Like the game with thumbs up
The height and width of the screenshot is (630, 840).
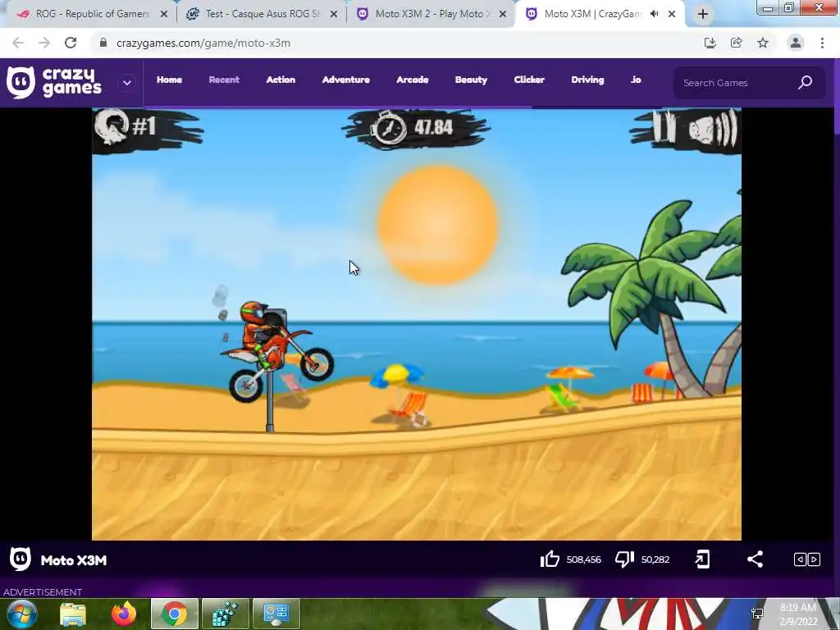click(550, 559)
